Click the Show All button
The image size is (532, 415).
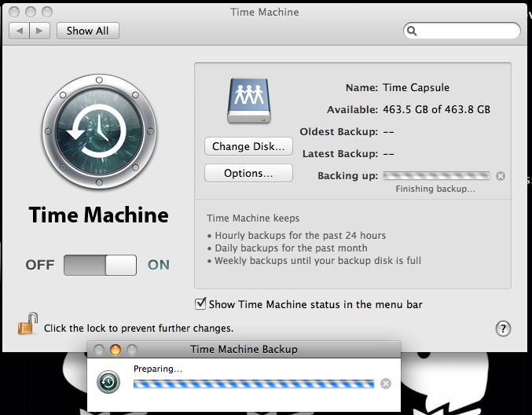pyautogui.click(x=87, y=31)
